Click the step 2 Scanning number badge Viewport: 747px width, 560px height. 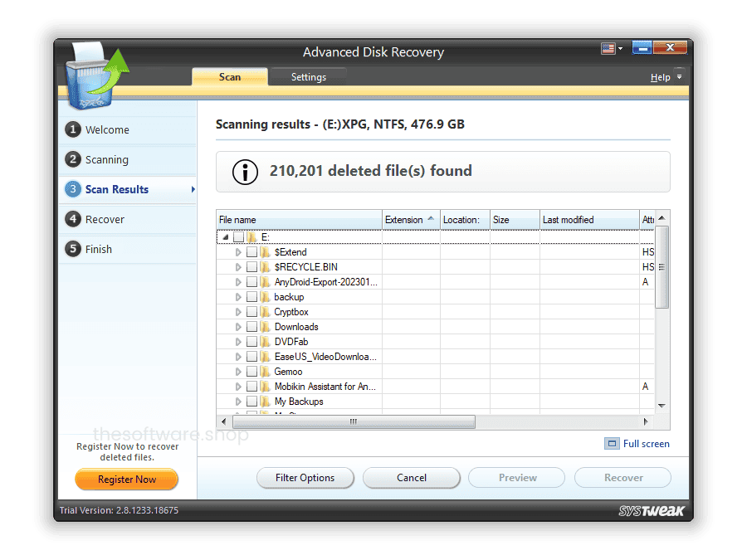point(73,159)
